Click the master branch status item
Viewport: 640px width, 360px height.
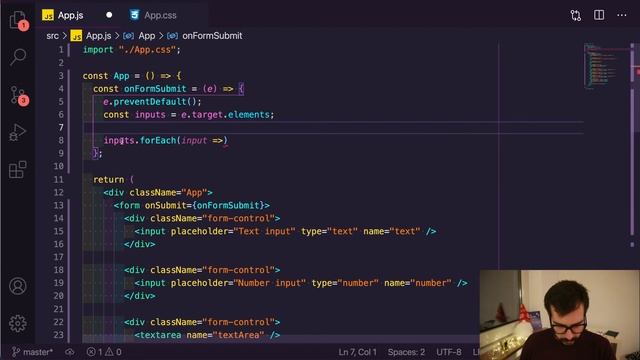point(32,352)
